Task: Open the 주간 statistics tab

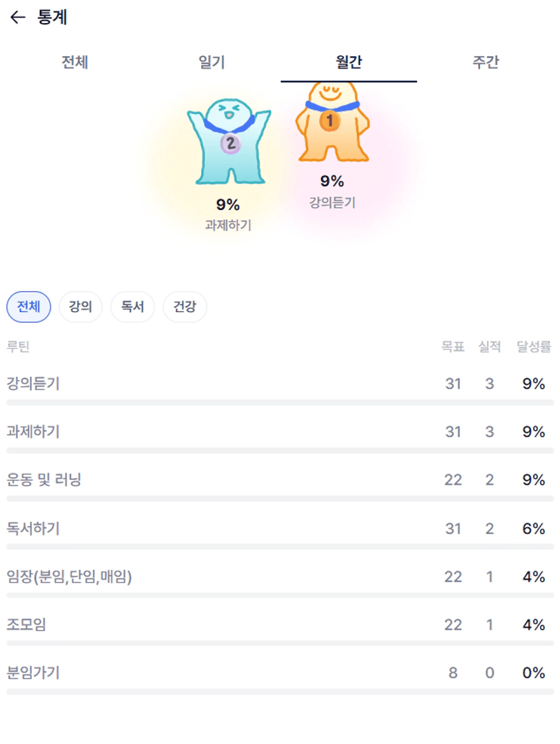Action: 486,63
